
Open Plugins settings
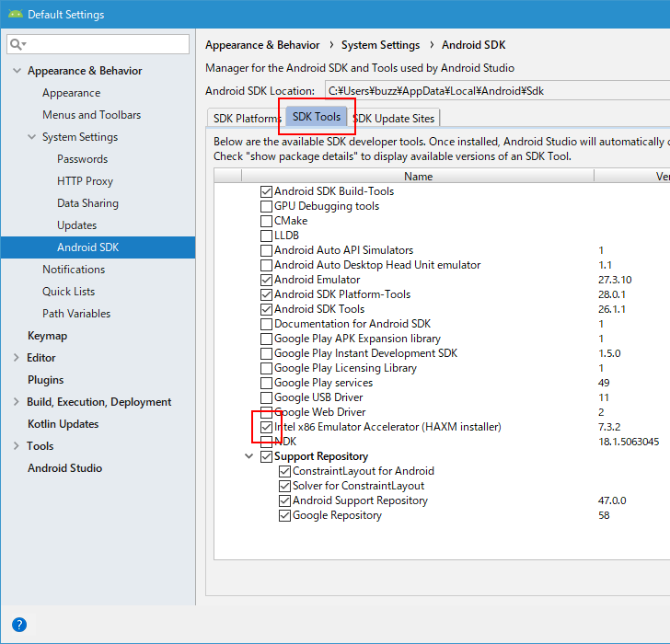click(46, 380)
